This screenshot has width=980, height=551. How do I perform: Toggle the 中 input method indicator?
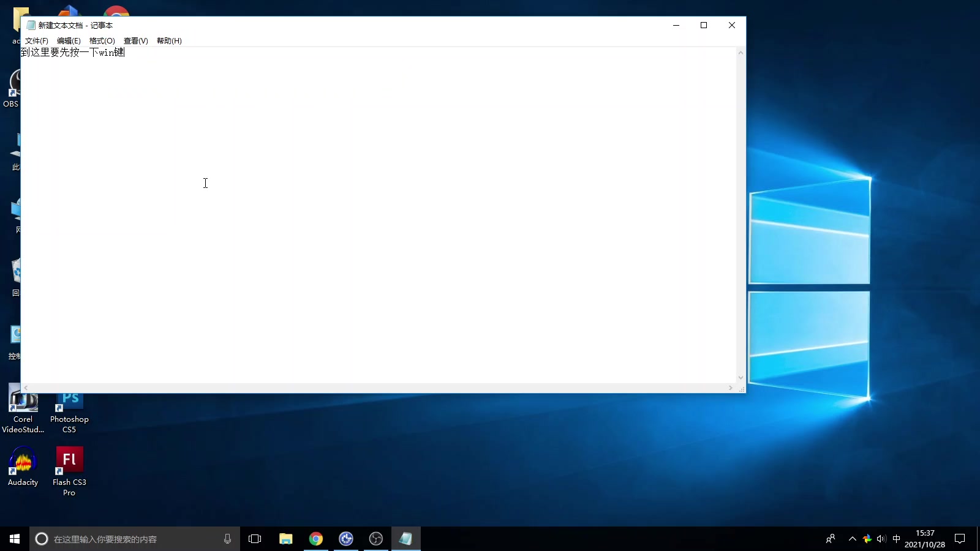(896, 539)
